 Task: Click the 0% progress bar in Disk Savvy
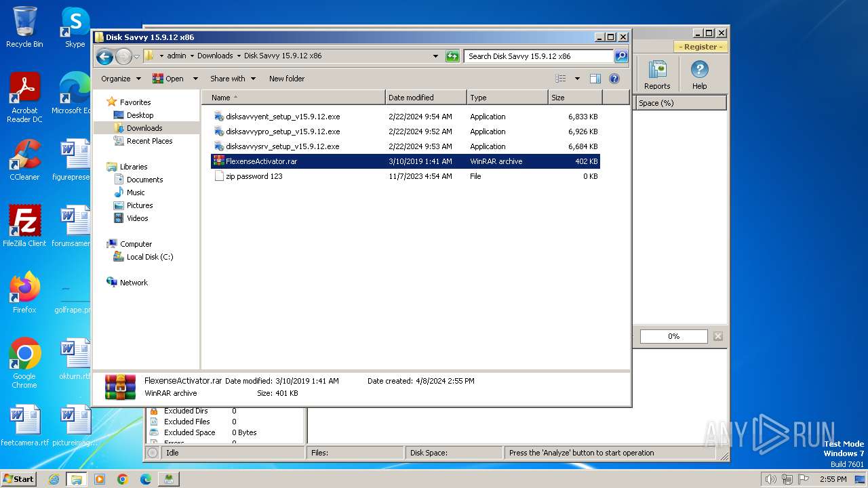point(673,336)
